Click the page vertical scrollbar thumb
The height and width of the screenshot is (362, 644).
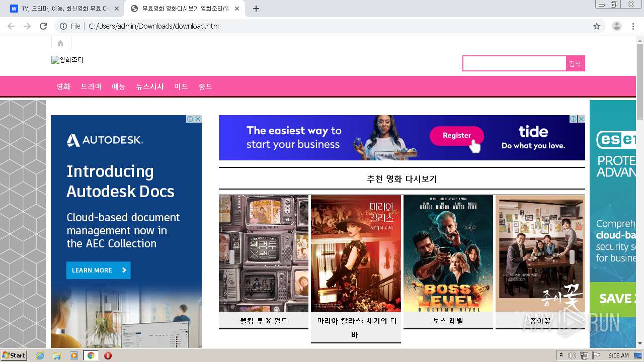point(640,82)
